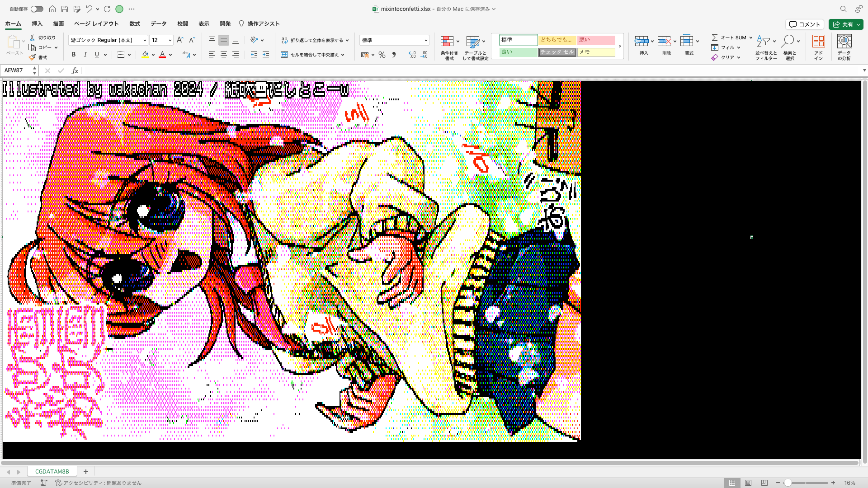Image resolution: width=868 pixels, height=488 pixels.
Task: Open the オート SUM dropdown arrow
Action: 751,38
